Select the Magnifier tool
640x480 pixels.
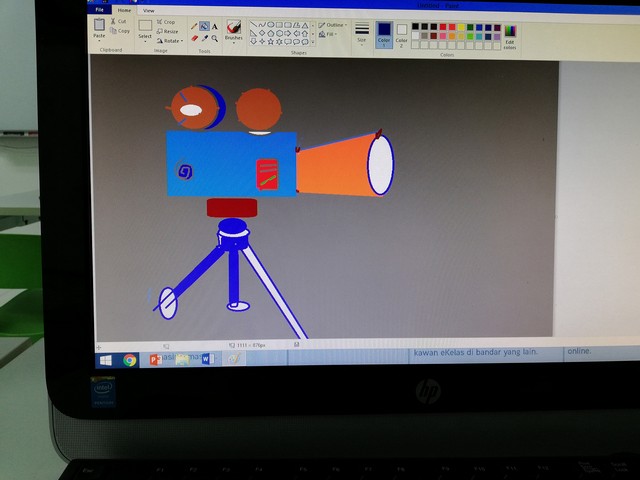coord(214,38)
